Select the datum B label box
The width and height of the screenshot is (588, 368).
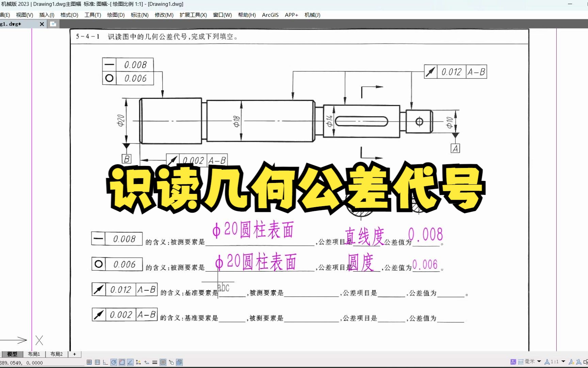126,159
